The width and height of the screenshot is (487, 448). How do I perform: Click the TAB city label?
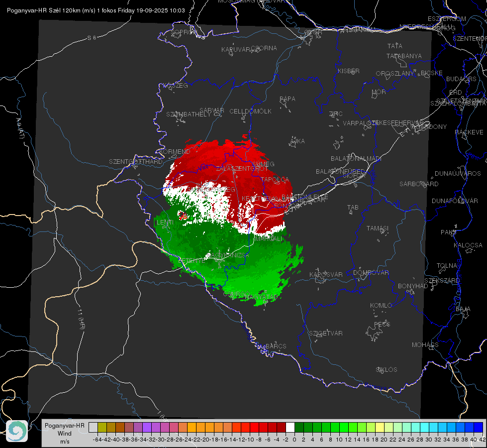tap(353, 208)
